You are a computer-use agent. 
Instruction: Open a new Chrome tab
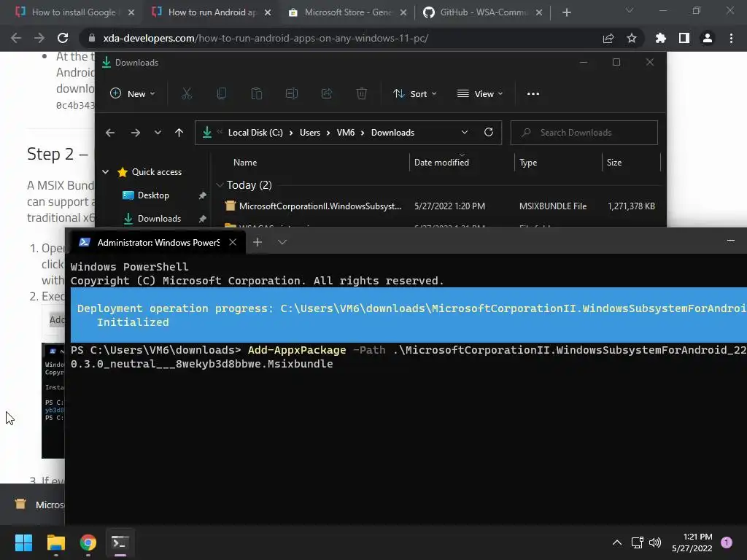(566, 12)
